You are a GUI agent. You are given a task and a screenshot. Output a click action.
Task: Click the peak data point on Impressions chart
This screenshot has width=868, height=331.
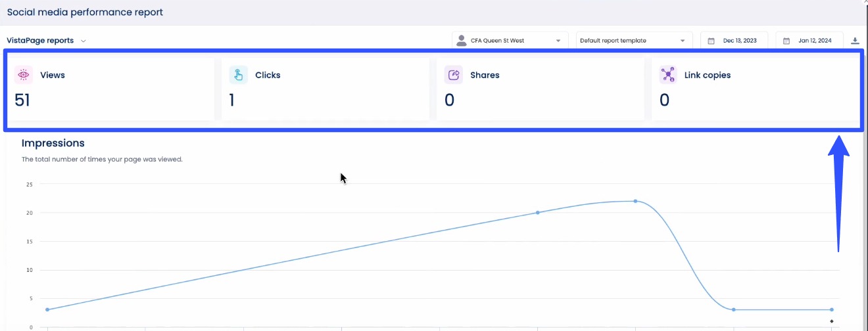coord(635,201)
